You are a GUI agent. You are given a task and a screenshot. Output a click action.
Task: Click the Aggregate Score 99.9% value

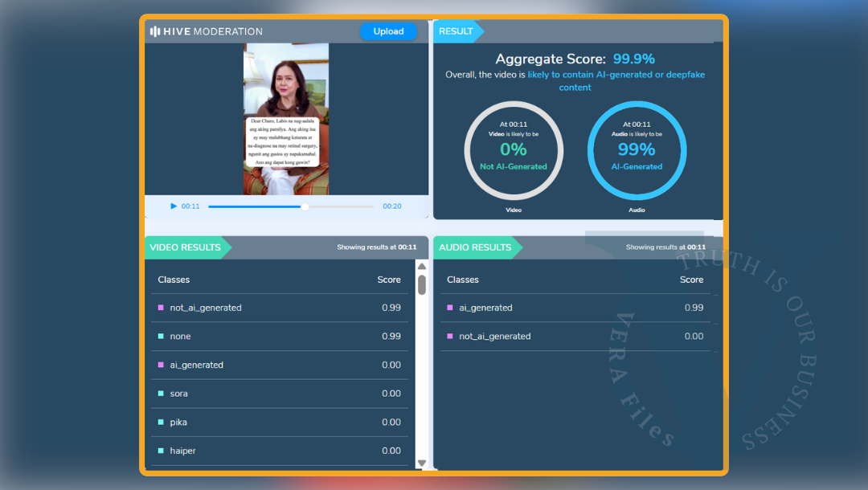pos(634,59)
